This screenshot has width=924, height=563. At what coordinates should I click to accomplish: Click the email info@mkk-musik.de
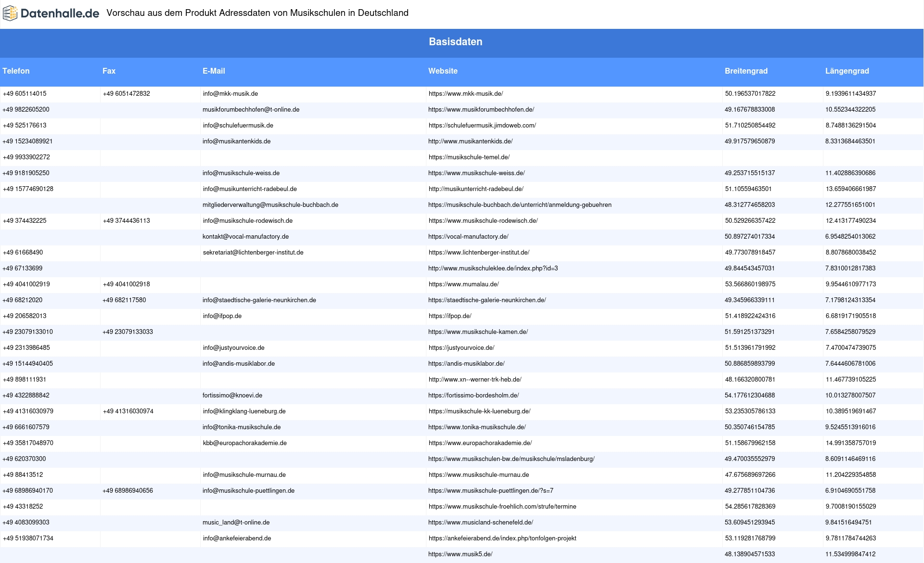click(231, 94)
